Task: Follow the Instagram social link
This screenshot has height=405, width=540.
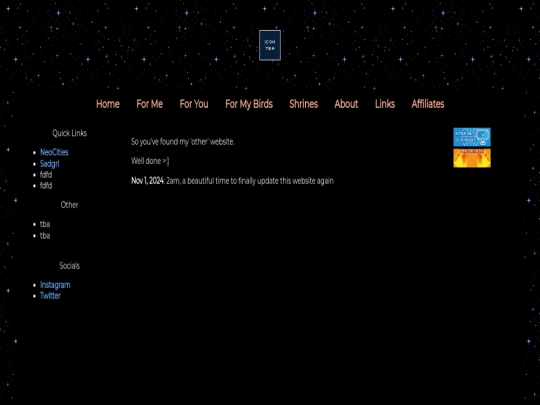Action: pyautogui.click(x=55, y=285)
